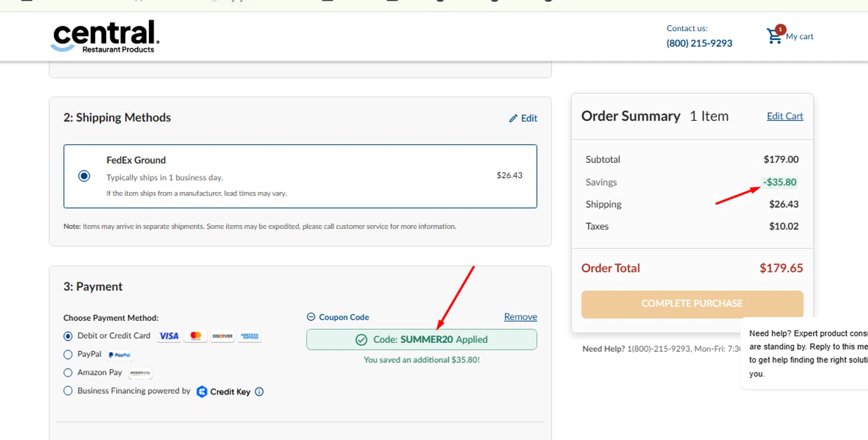The image size is (868, 440).
Task: Open My cart link text
Action: coord(800,36)
